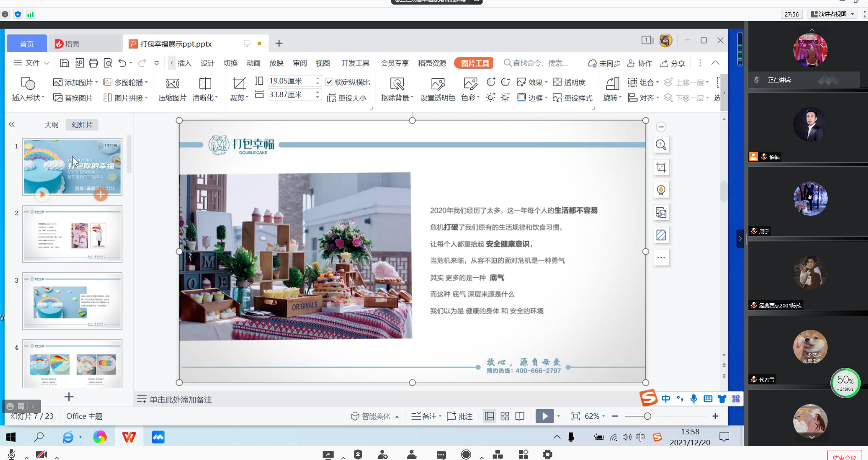Click the crop icon in floating toolbar

pyautogui.click(x=661, y=168)
